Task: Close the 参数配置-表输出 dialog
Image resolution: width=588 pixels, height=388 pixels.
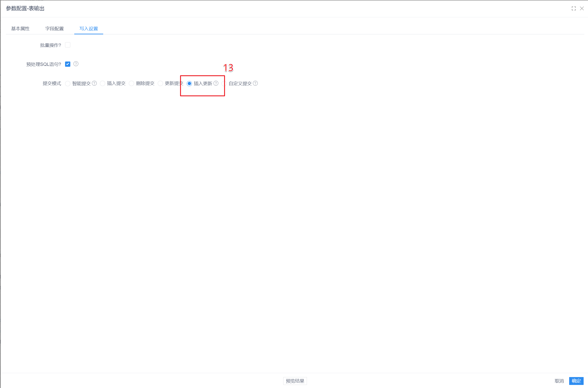Action: click(x=582, y=8)
